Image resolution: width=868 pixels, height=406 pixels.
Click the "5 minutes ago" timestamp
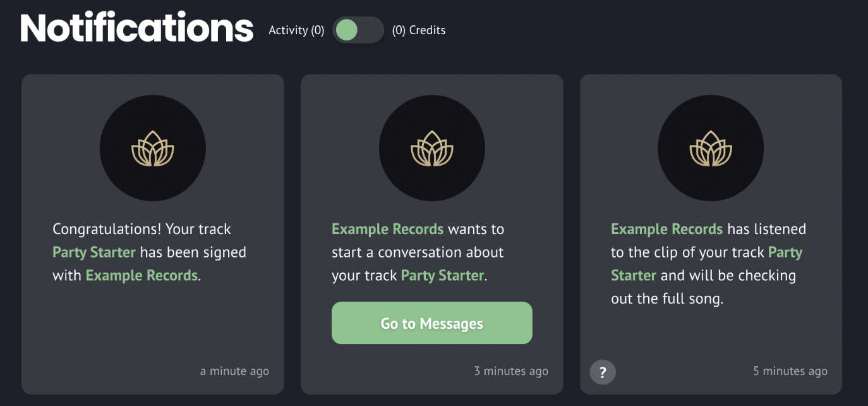(790, 371)
